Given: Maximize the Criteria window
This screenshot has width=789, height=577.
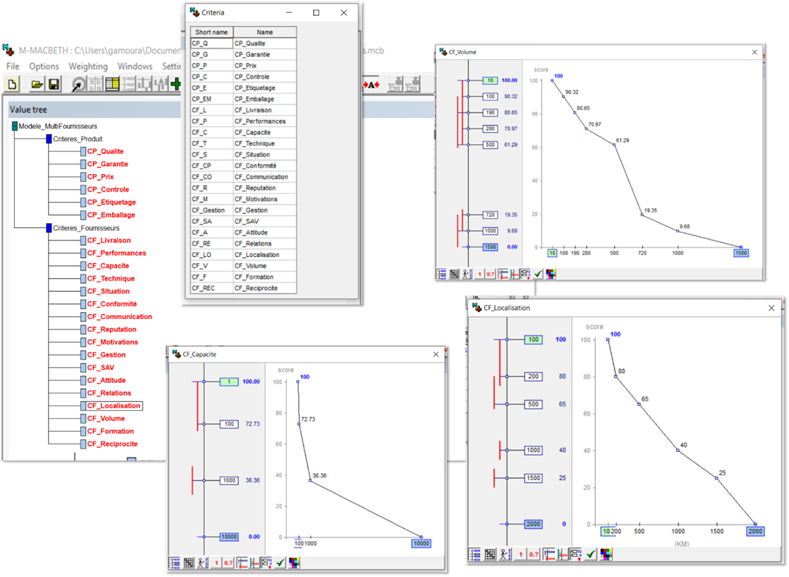Looking at the screenshot, I should [316, 13].
